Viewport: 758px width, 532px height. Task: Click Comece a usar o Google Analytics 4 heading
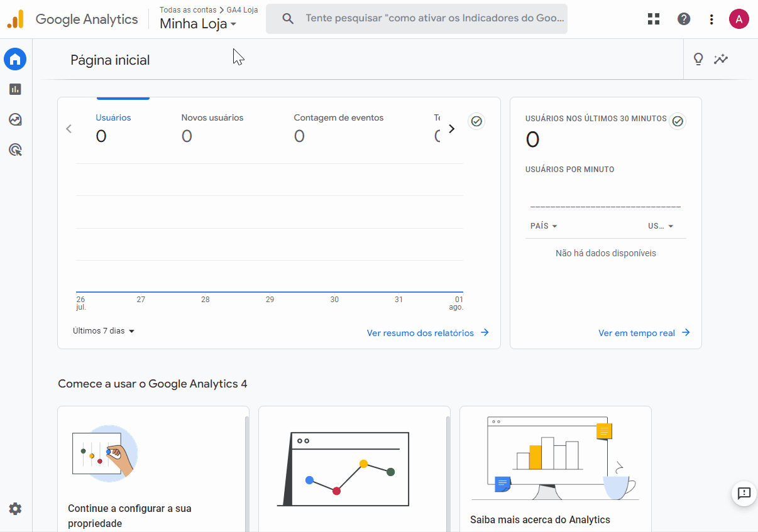(x=153, y=384)
